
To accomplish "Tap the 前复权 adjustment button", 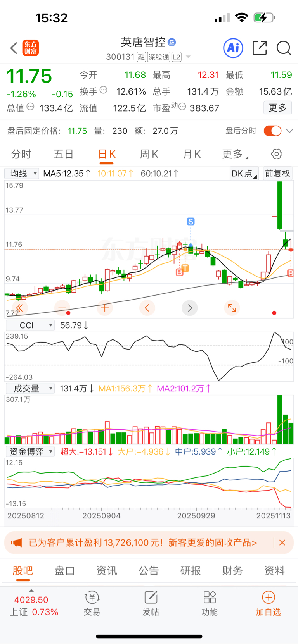I will coord(277,173).
